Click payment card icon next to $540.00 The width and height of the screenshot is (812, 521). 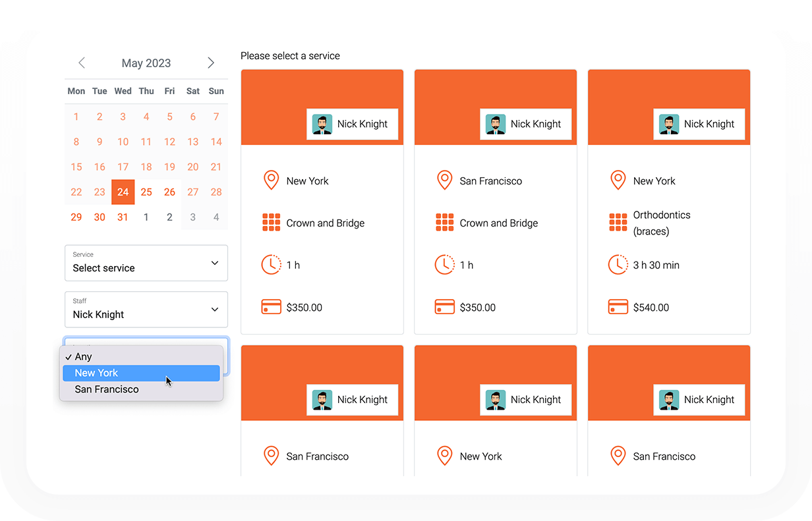[x=618, y=307]
